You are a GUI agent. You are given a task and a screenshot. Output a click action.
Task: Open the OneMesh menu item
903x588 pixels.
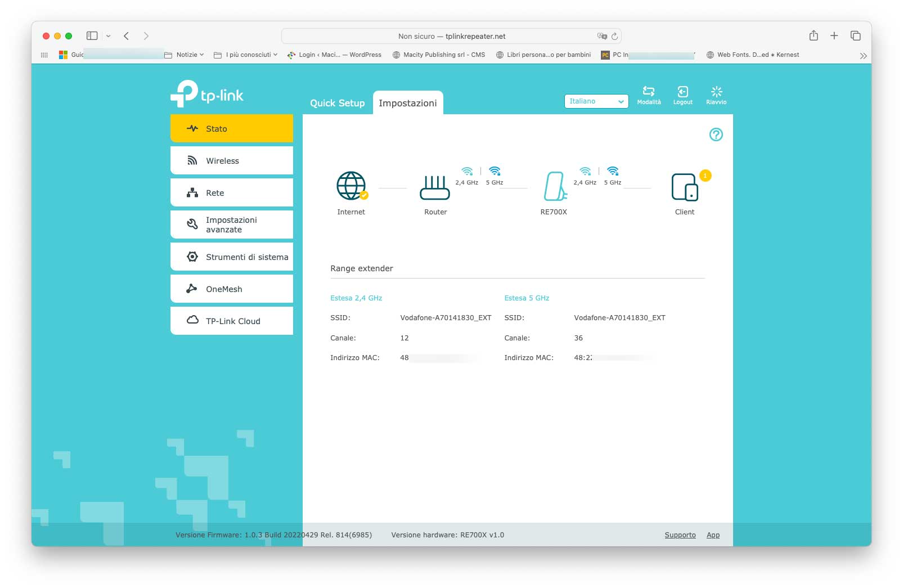click(x=232, y=289)
